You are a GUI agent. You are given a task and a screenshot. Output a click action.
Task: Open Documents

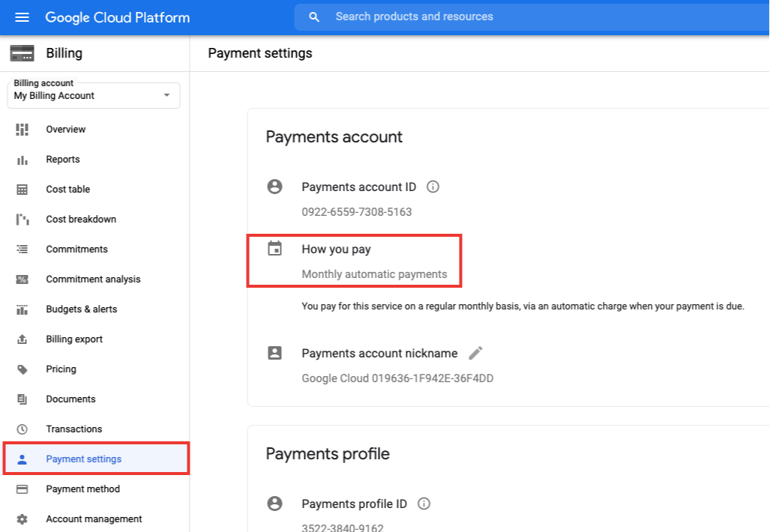70,399
